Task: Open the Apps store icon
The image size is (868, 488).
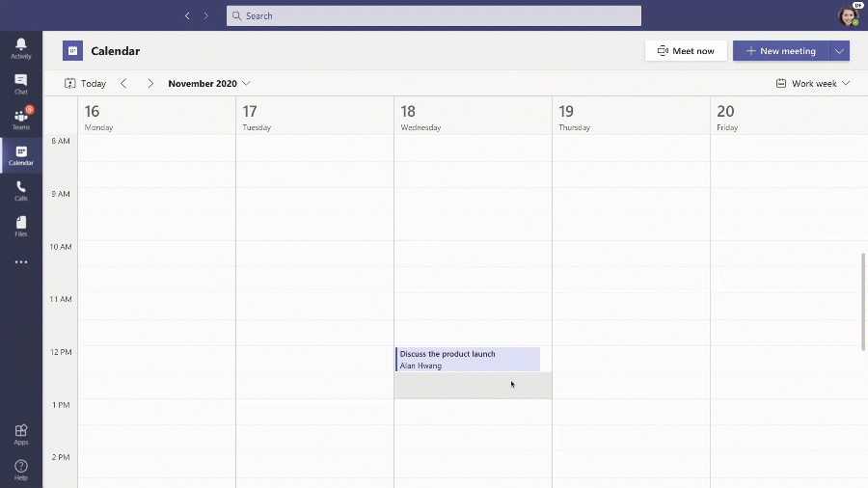Action: 21,435
